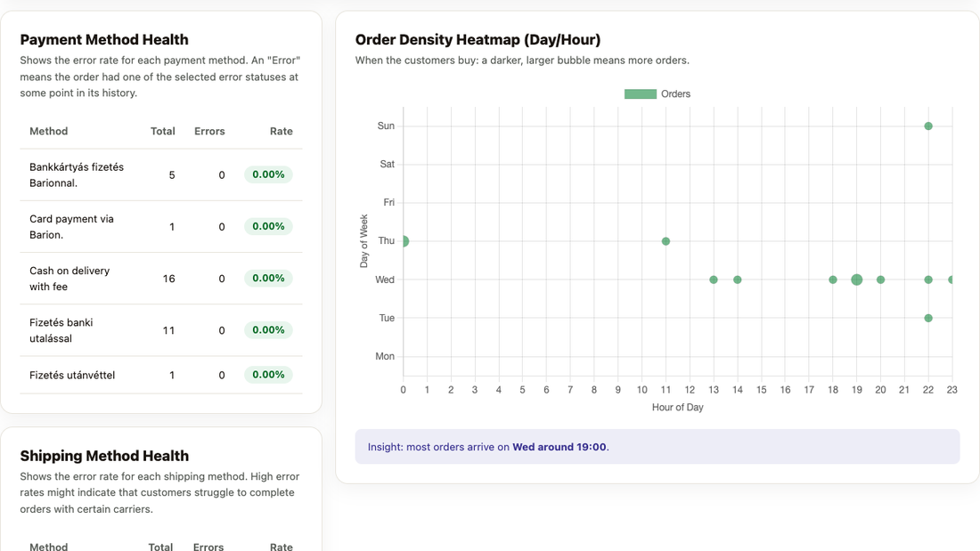
Task: Click the Method column header in payment table
Action: point(49,131)
